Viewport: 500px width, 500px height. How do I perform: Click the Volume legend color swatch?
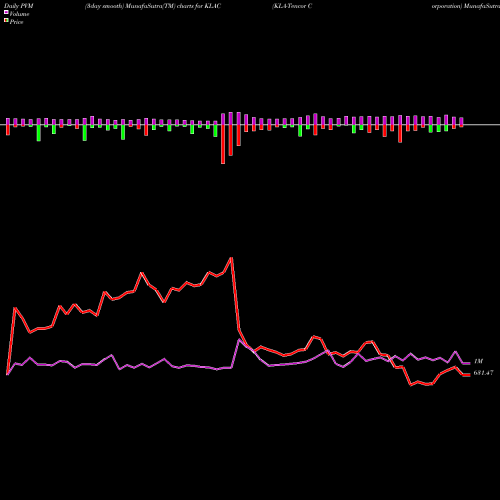click(x=6, y=12)
